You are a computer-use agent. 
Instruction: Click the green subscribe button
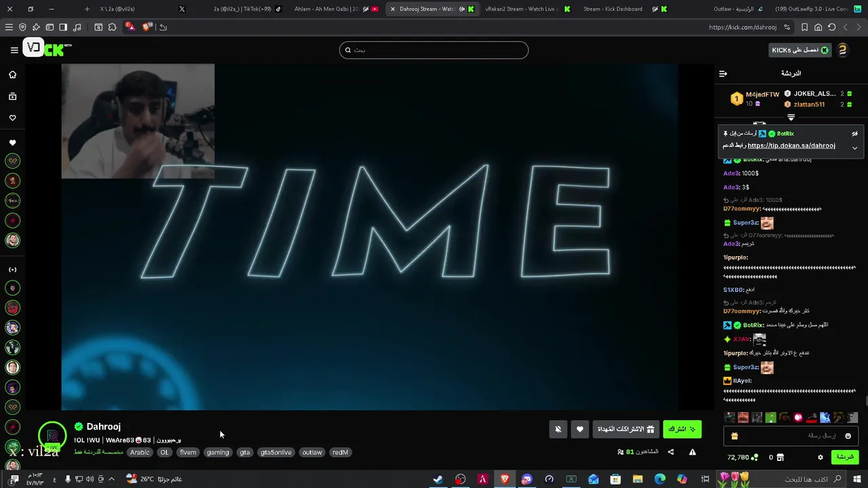(682, 429)
